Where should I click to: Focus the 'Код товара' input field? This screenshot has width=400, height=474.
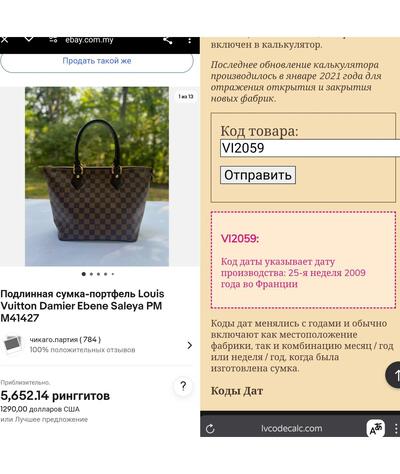(310, 148)
